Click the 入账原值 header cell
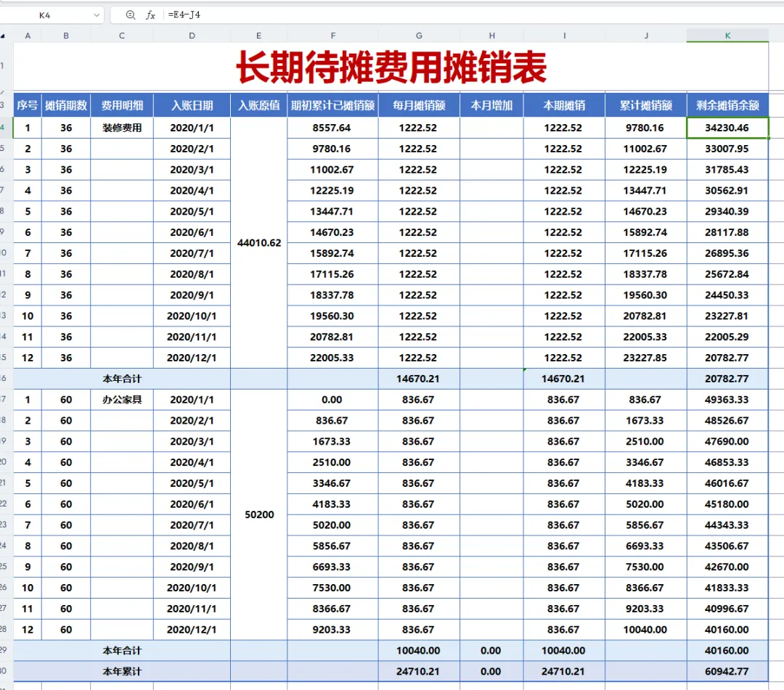Image resolution: width=784 pixels, height=690 pixels. click(258, 105)
